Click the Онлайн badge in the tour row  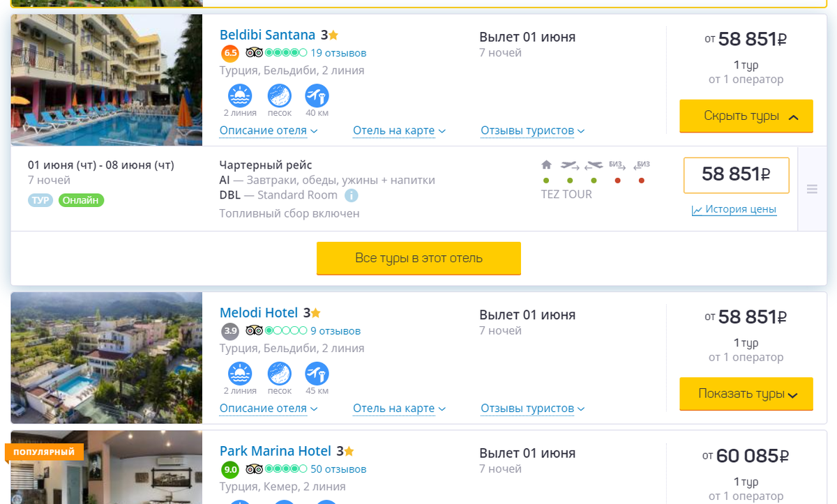click(x=82, y=200)
